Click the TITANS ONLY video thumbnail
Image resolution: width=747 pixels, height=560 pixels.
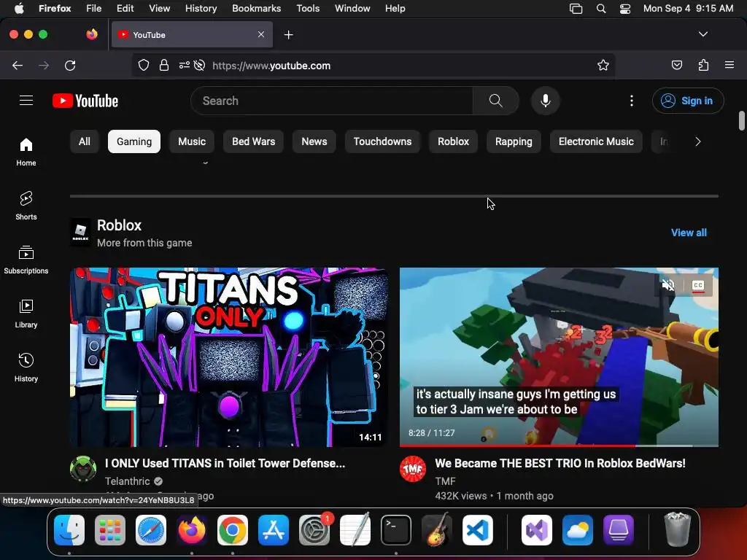pos(228,357)
